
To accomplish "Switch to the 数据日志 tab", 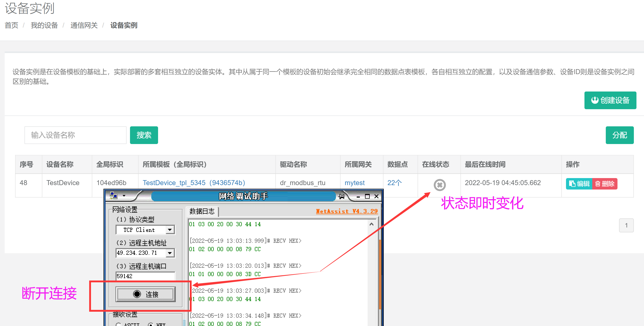I will [202, 211].
